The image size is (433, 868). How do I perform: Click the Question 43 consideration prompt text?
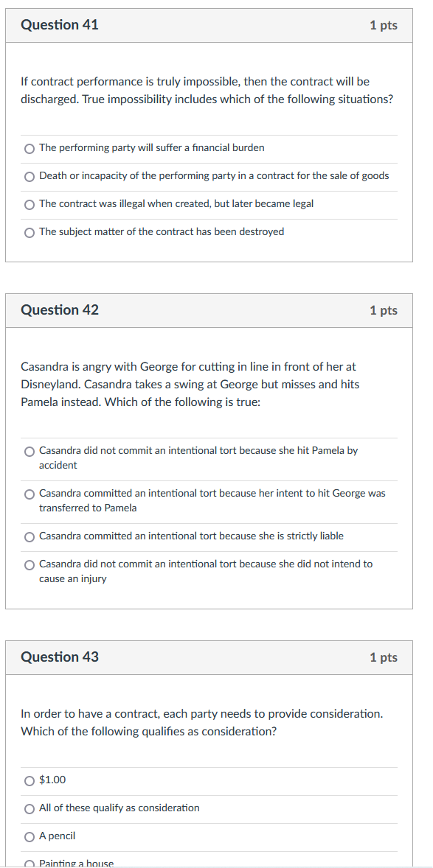click(x=207, y=722)
